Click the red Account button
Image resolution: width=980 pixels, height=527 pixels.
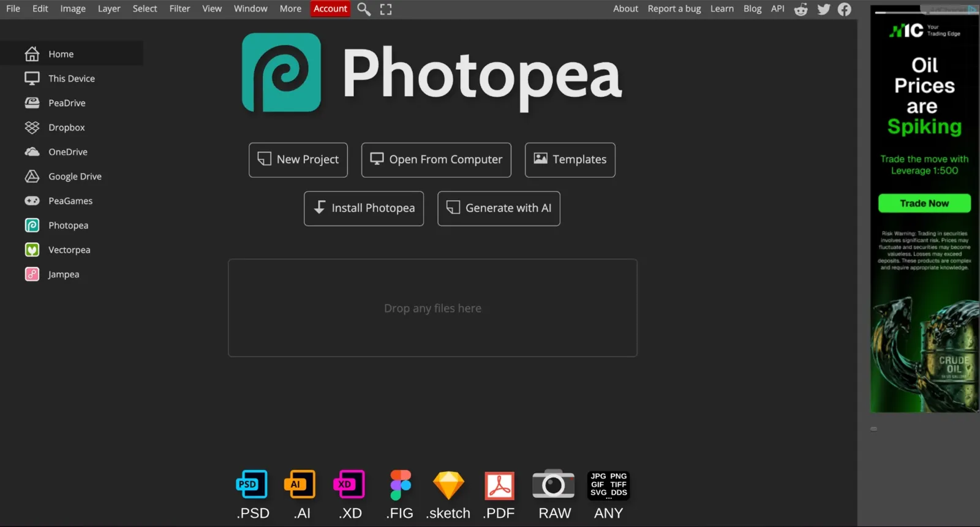(x=330, y=9)
